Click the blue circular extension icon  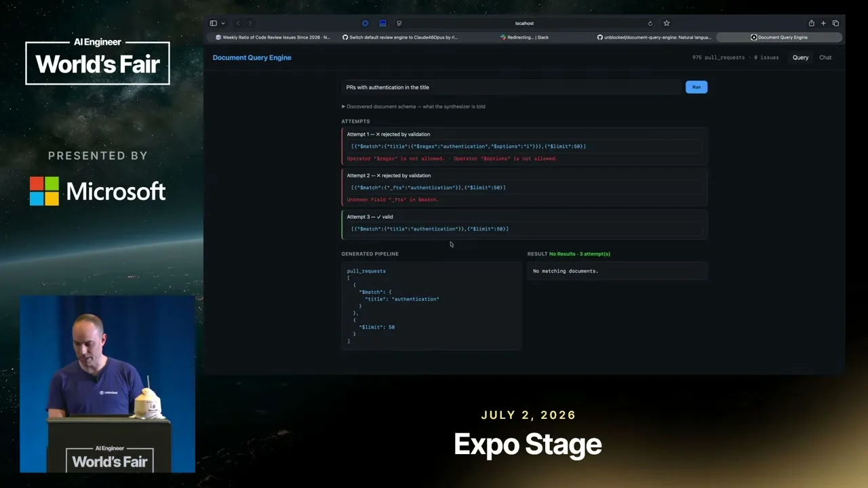click(366, 23)
